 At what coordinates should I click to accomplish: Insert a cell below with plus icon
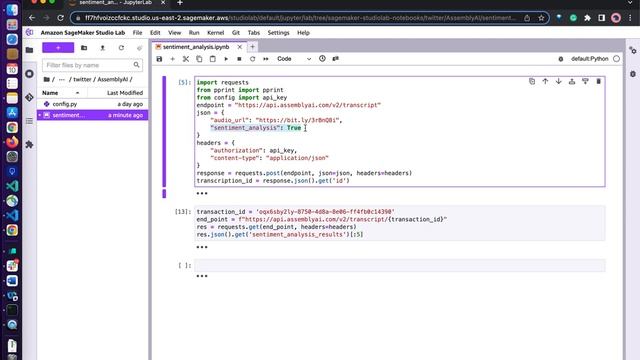click(x=172, y=59)
